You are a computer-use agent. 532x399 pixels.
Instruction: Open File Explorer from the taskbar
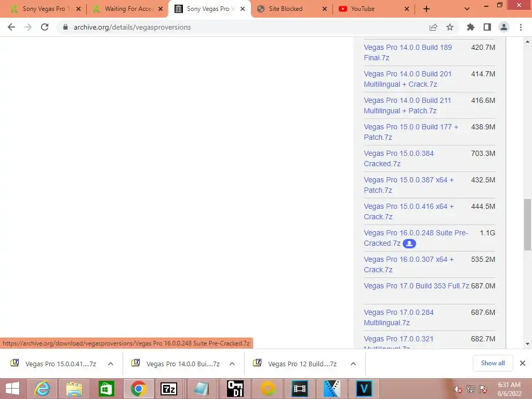tap(74, 389)
